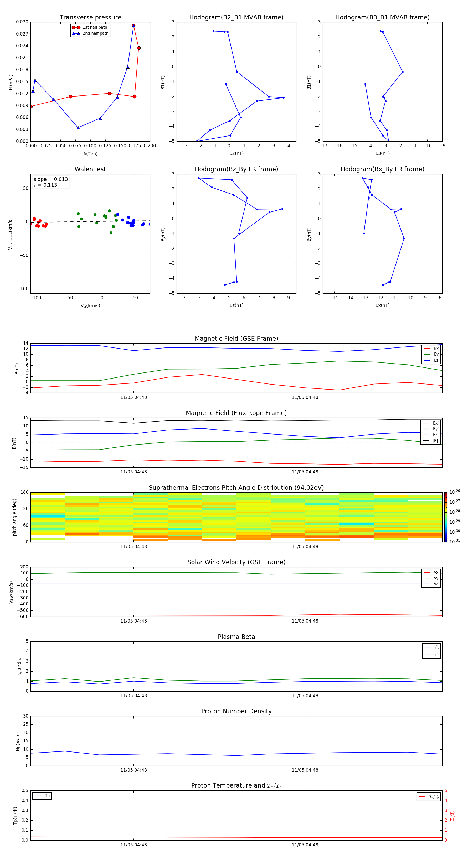Click the 'Bx(nT)' x-axis label
The image size is (473, 868).
tap(382, 305)
